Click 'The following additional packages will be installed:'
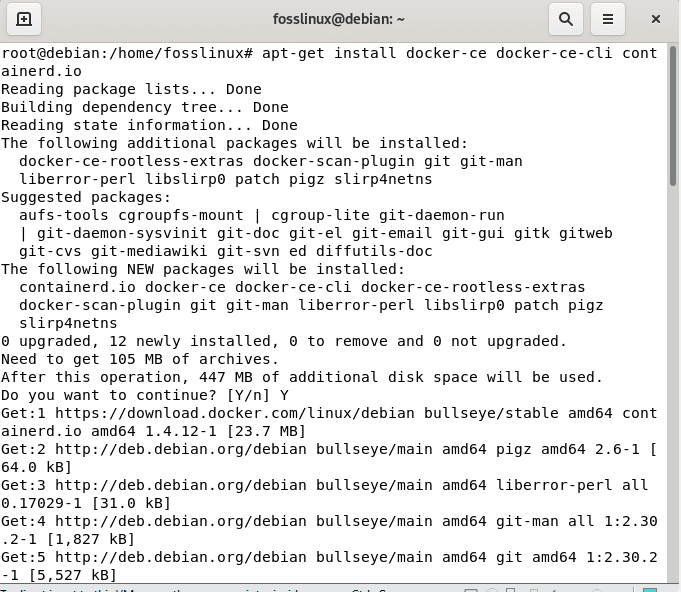The width and height of the screenshot is (681, 592). point(235,143)
